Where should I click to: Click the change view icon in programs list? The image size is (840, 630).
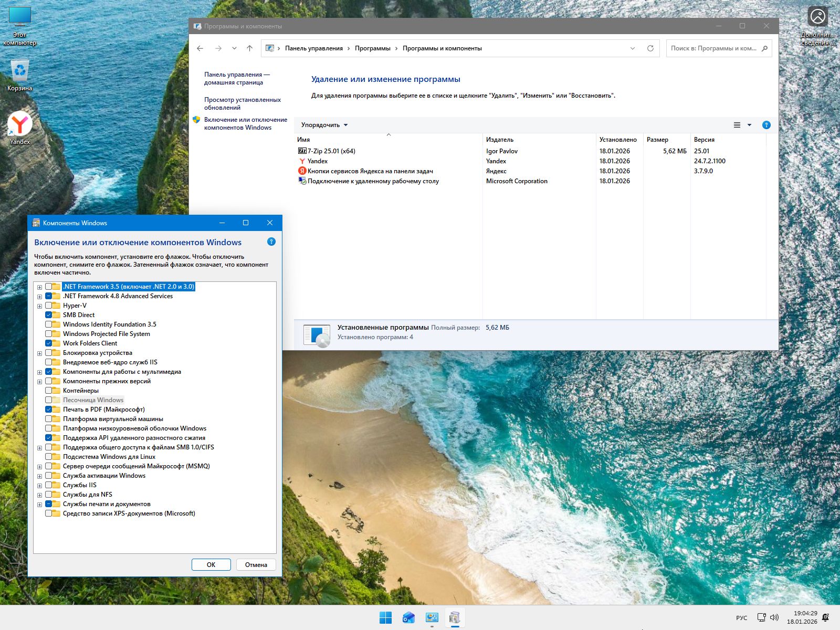737,125
